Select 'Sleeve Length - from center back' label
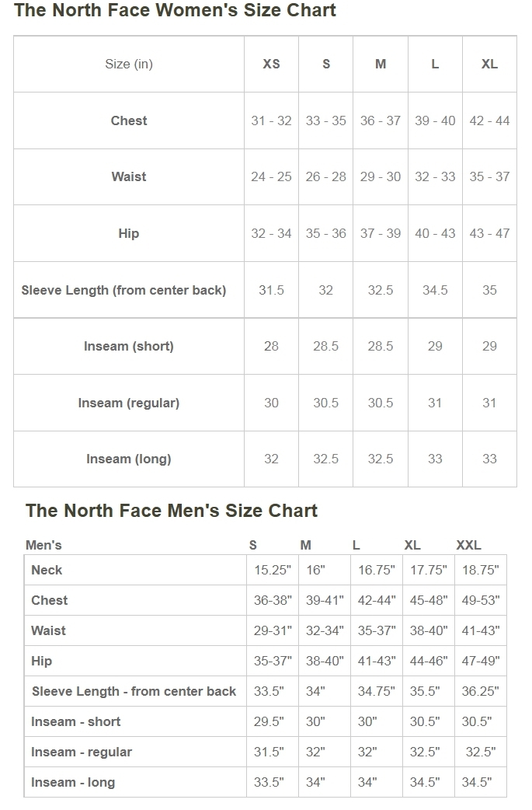The width and height of the screenshot is (532, 810). coord(134,691)
